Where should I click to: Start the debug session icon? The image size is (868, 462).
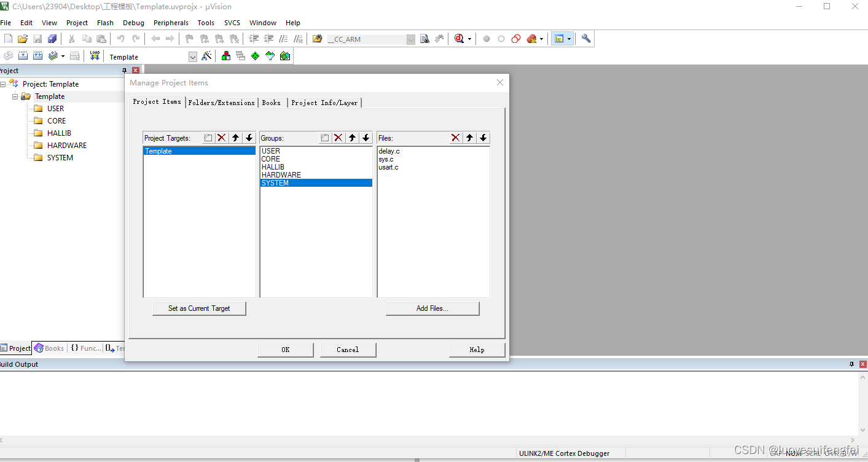pos(459,39)
